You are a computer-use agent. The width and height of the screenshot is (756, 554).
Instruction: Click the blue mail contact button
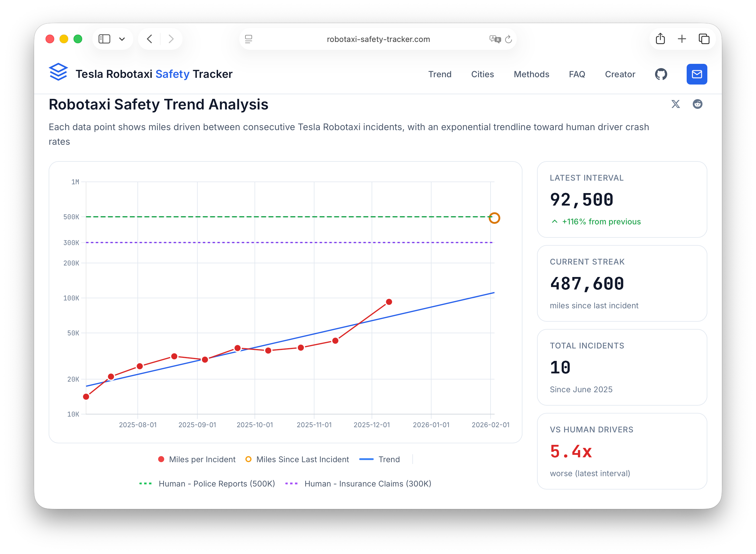point(697,74)
